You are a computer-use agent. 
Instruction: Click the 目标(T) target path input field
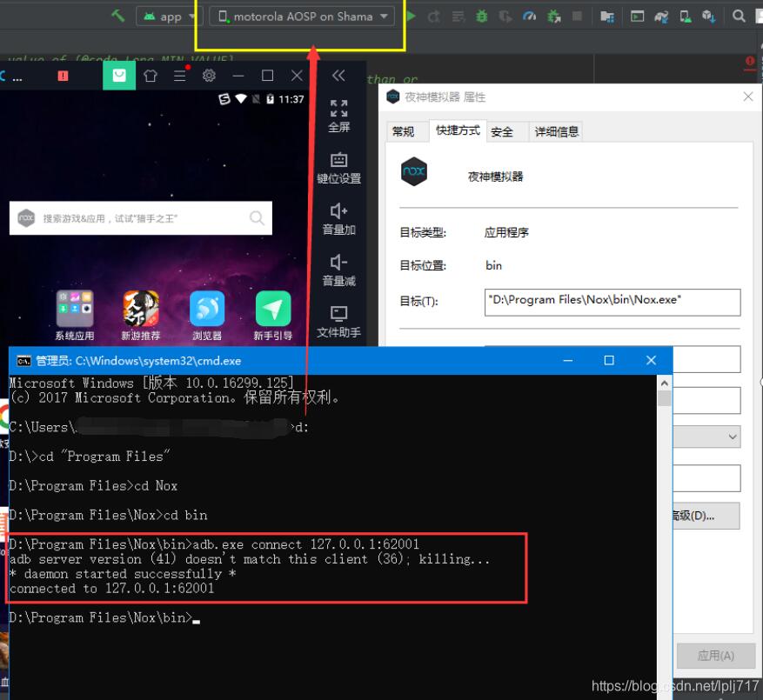(612, 302)
